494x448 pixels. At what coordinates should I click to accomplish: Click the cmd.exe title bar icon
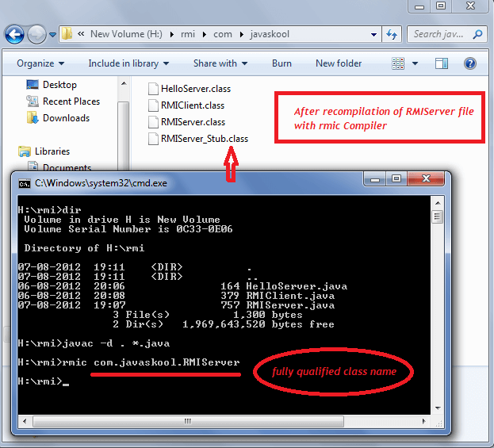coord(25,184)
